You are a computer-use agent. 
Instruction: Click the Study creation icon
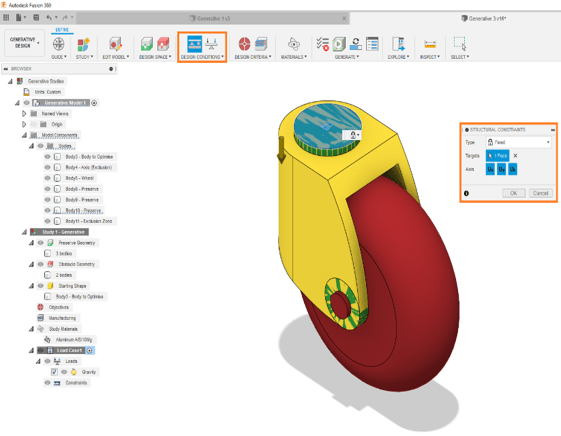point(84,44)
